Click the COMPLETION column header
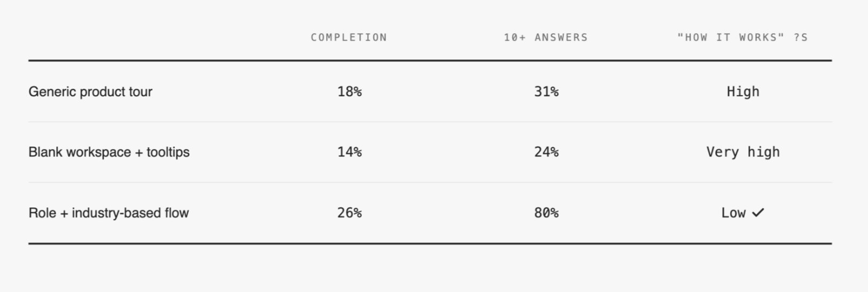This screenshot has width=868, height=292. point(349,37)
